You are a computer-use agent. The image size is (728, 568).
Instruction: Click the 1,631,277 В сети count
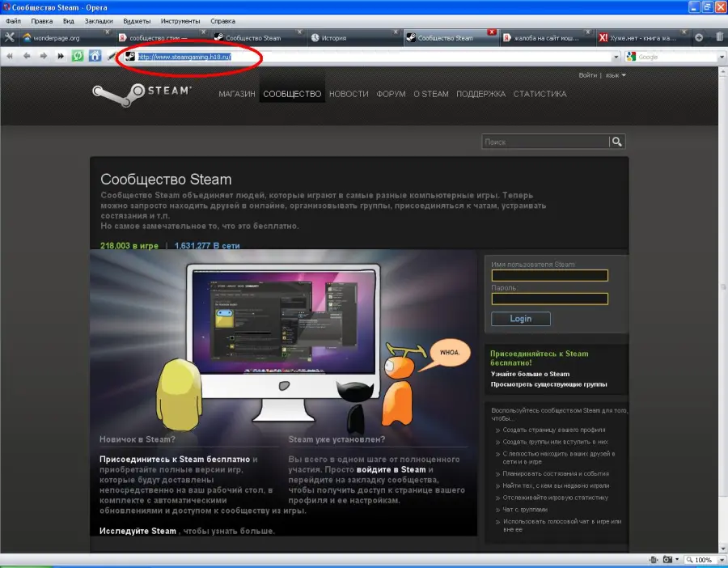[207, 246]
